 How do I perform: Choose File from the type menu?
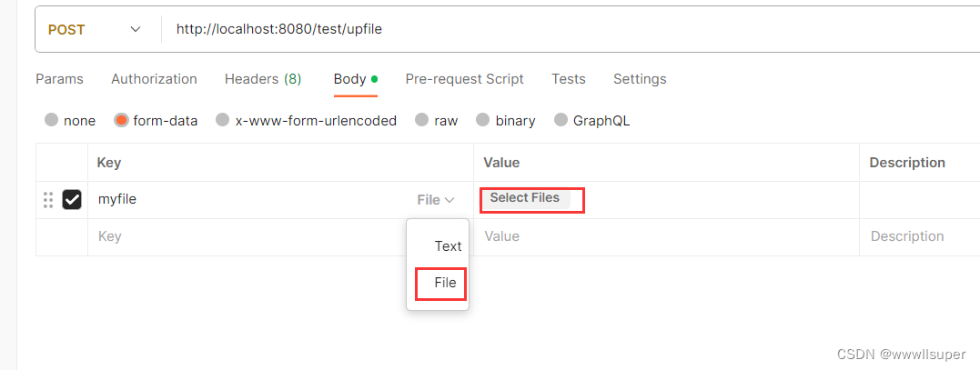pyautogui.click(x=445, y=284)
